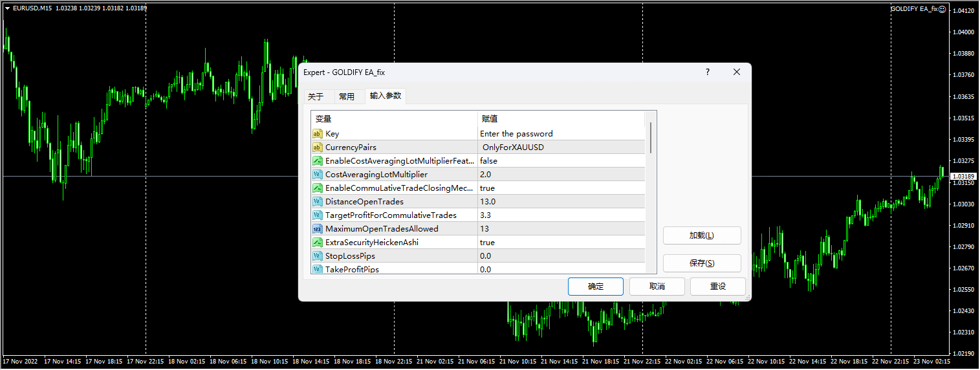Click the parameter list vertical scrollbar

click(x=651, y=137)
